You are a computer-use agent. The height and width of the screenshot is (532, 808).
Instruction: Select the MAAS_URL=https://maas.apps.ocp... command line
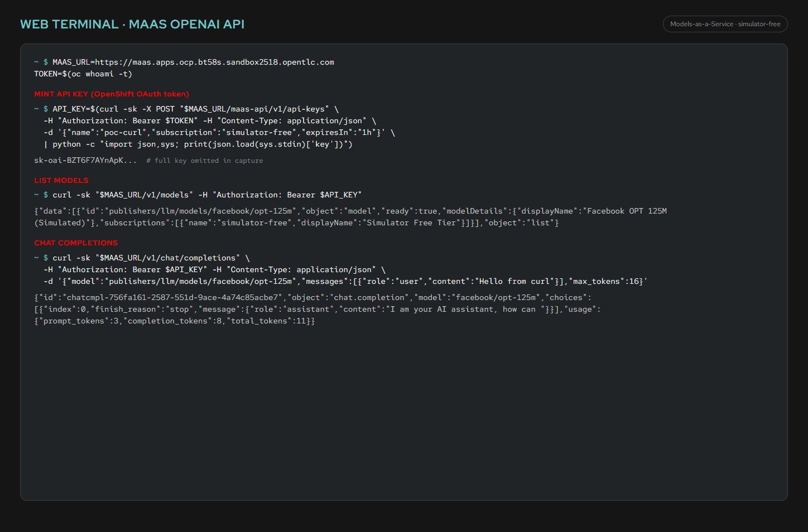[184, 62]
